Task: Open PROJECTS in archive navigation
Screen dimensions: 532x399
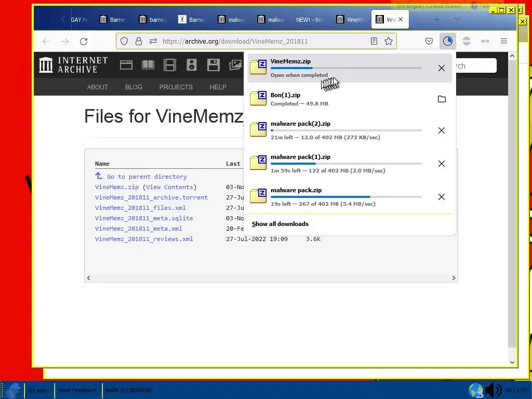Action: (x=176, y=87)
